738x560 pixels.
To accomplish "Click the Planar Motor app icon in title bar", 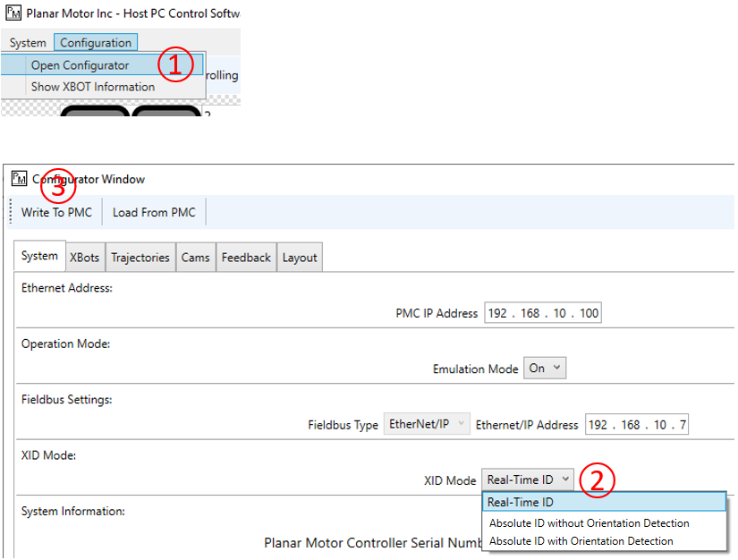I will [13, 15].
